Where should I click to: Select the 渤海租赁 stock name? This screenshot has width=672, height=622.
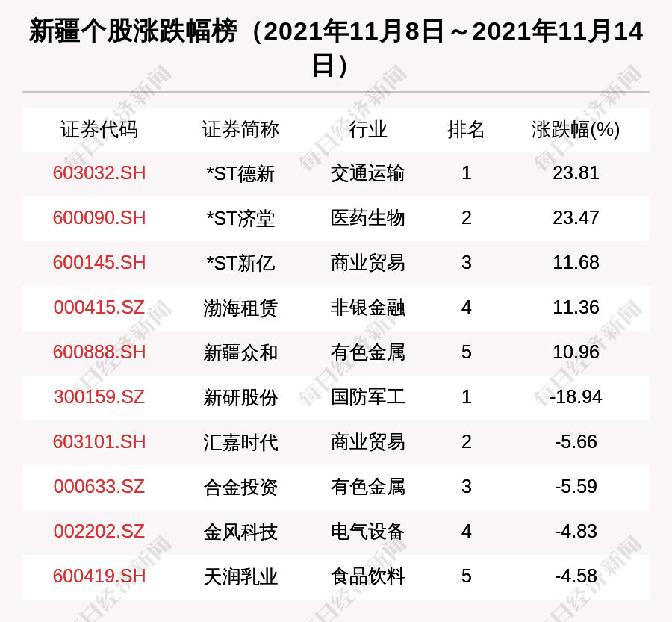point(240,308)
